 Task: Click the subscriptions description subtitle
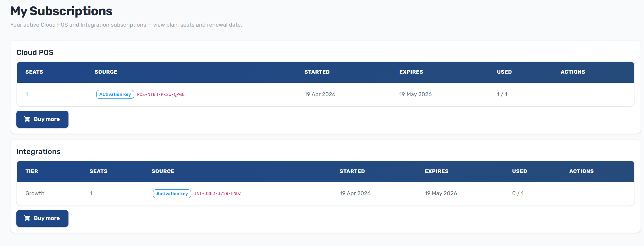tap(126, 25)
